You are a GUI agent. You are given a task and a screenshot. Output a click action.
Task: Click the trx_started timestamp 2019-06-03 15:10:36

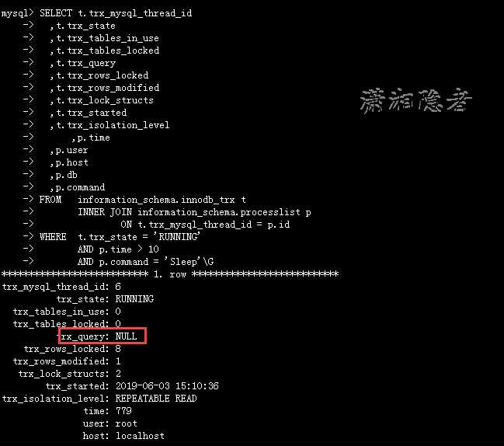click(167, 386)
